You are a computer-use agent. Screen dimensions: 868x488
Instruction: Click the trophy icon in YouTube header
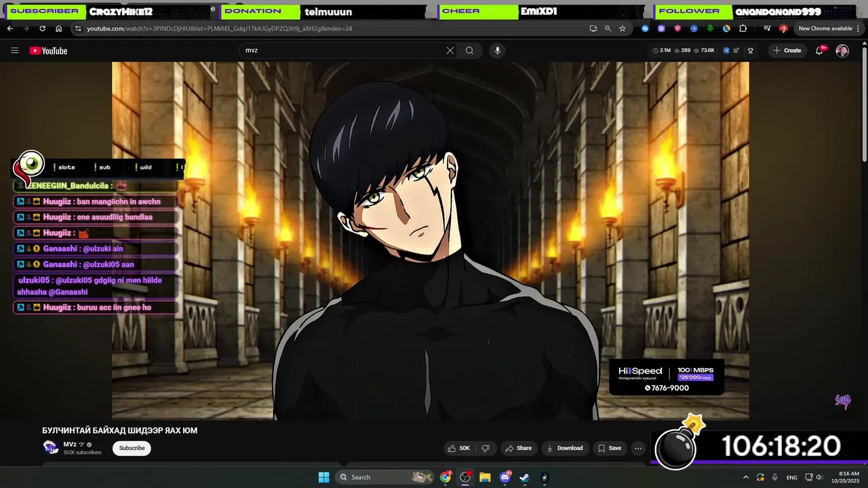coord(750,50)
